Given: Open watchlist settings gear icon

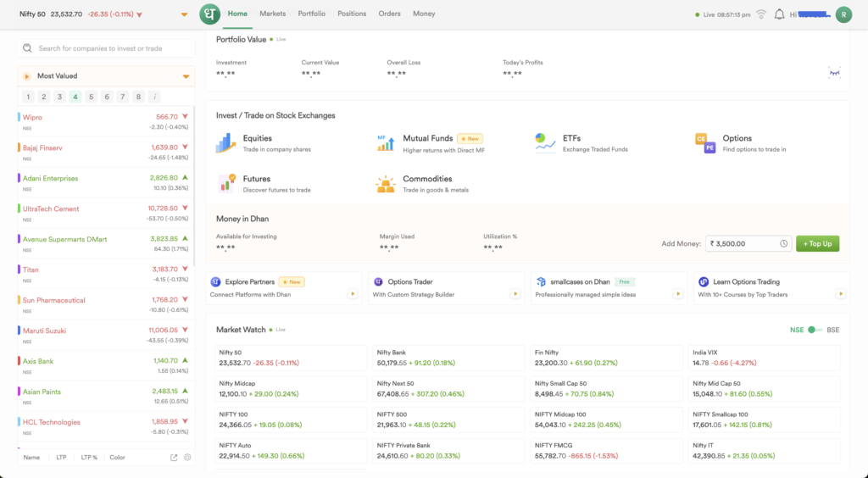Looking at the screenshot, I should pyautogui.click(x=187, y=458).
